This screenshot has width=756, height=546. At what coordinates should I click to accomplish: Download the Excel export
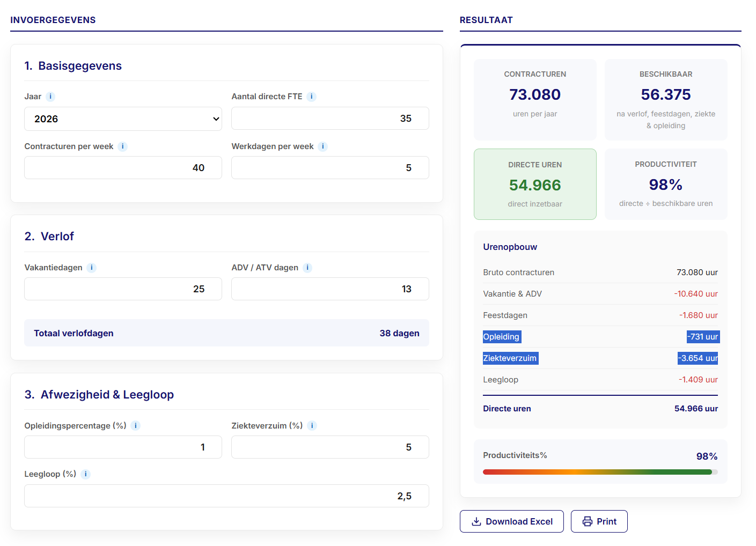512,521
